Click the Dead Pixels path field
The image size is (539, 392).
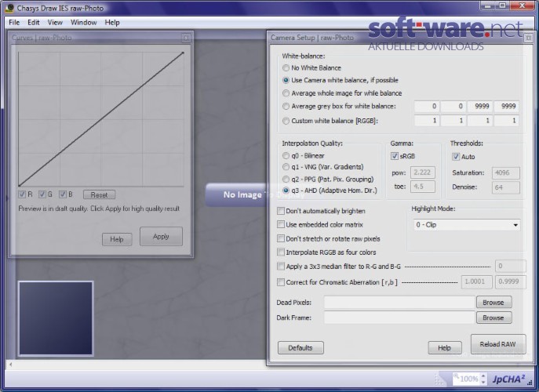click(399, 303)
